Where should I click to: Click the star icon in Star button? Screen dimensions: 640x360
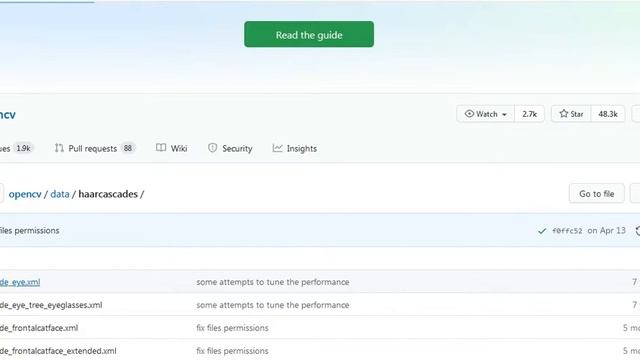(x=564, y=113)
